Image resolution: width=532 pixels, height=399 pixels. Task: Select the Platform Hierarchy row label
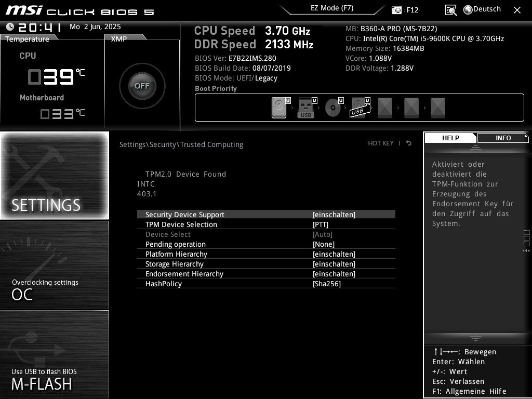pos(176,254)
